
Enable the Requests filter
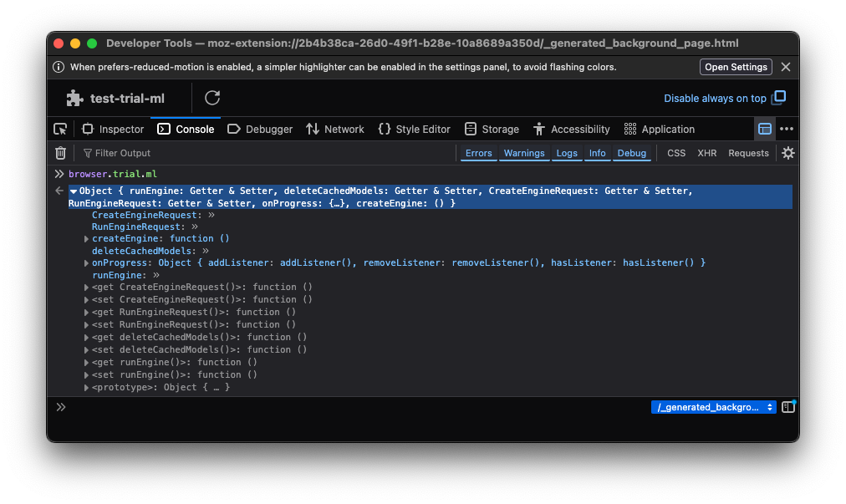click(748, 153)
